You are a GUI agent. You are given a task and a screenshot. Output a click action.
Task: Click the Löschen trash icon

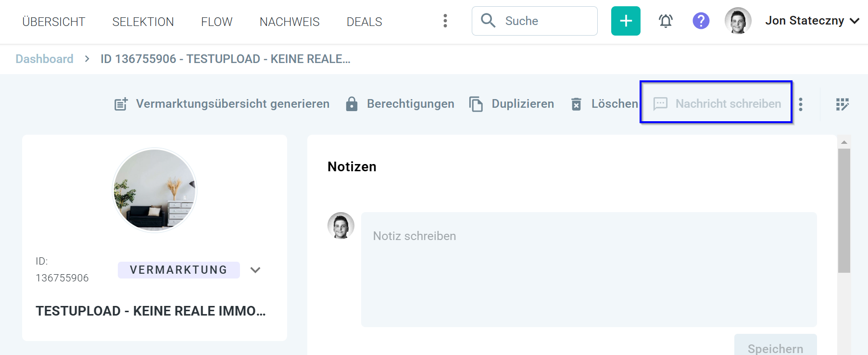coord(576,104)
